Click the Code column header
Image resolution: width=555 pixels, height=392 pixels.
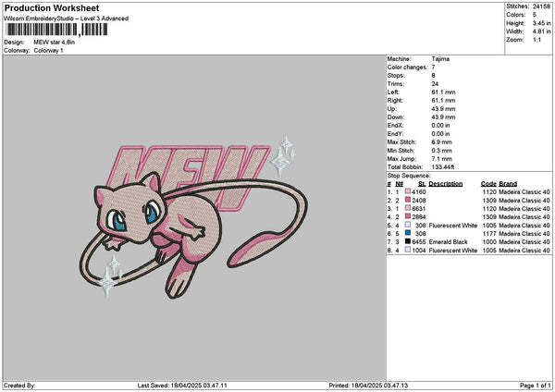[488, 183]
